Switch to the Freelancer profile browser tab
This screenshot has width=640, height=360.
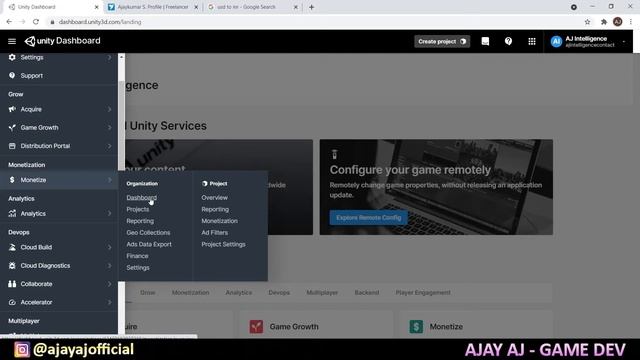tap(153, 7)
